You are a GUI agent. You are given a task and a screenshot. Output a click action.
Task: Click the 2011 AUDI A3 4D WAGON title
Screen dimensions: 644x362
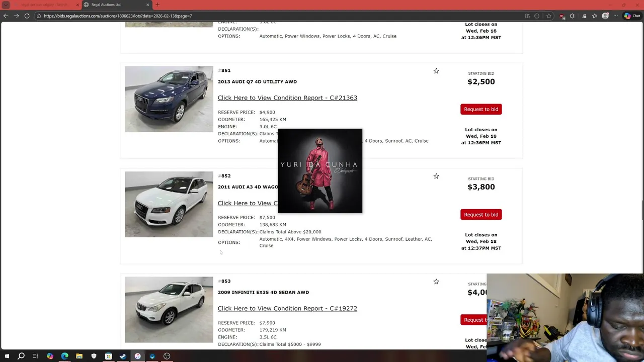pos(248,187)
